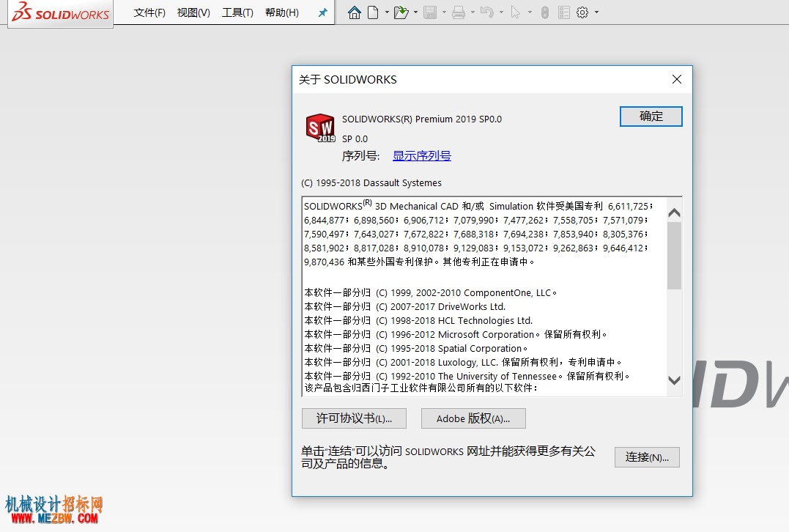Click the 'SP 0.0' version text
The height and width of the screenshot is (532, 789).
tap(355, 139)
